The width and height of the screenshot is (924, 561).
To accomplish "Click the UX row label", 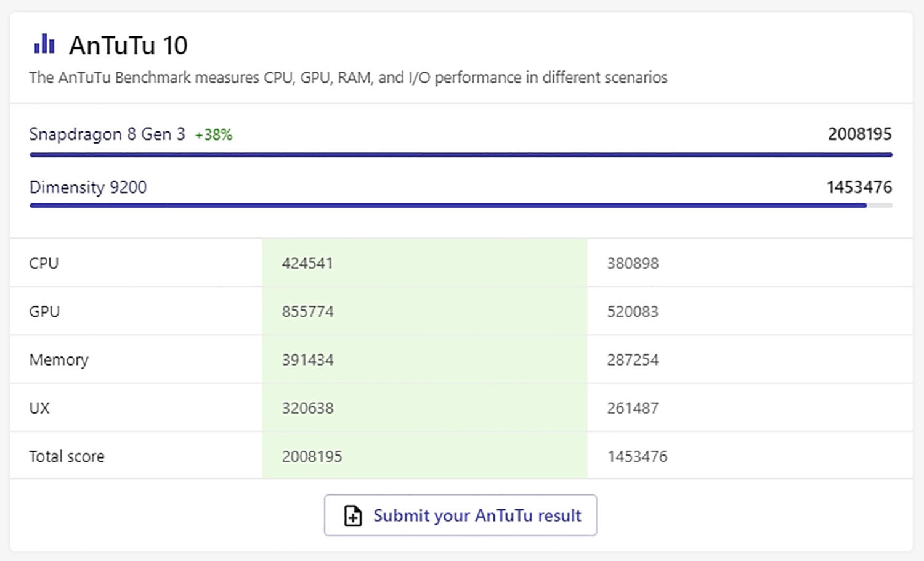I will (39, 408).
